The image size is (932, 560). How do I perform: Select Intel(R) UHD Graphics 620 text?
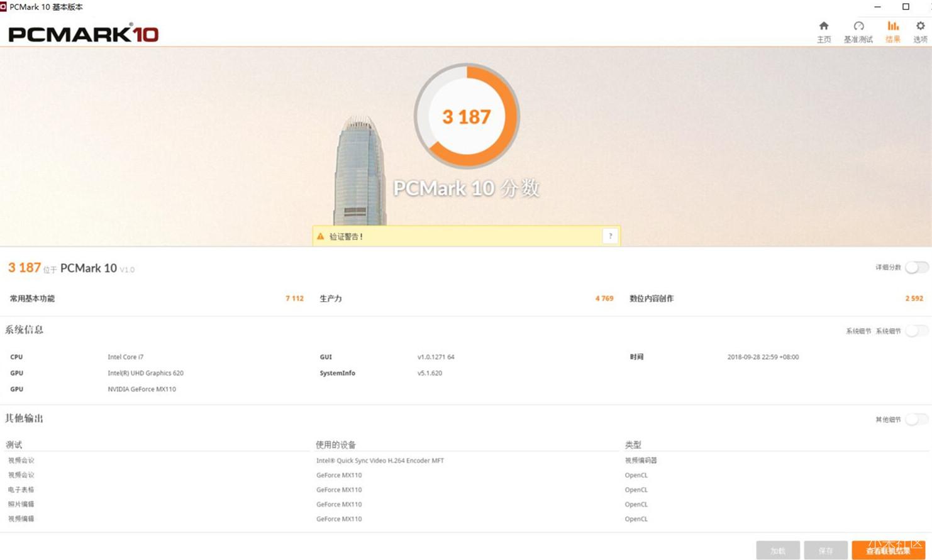[145, 373]
